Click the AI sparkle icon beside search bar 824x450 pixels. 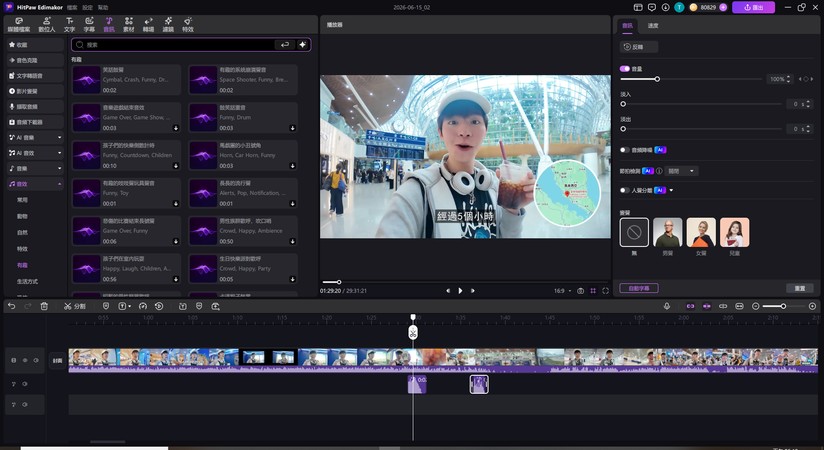point(303,45)
